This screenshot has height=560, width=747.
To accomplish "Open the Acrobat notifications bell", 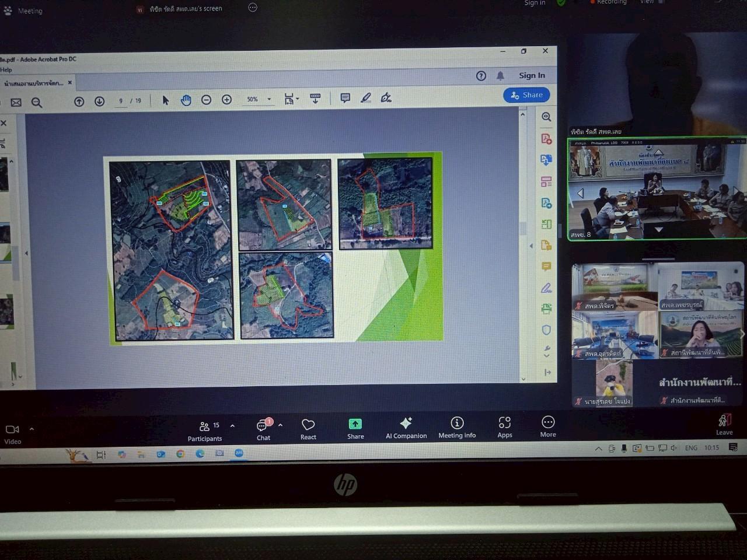I will coord(500,76).
